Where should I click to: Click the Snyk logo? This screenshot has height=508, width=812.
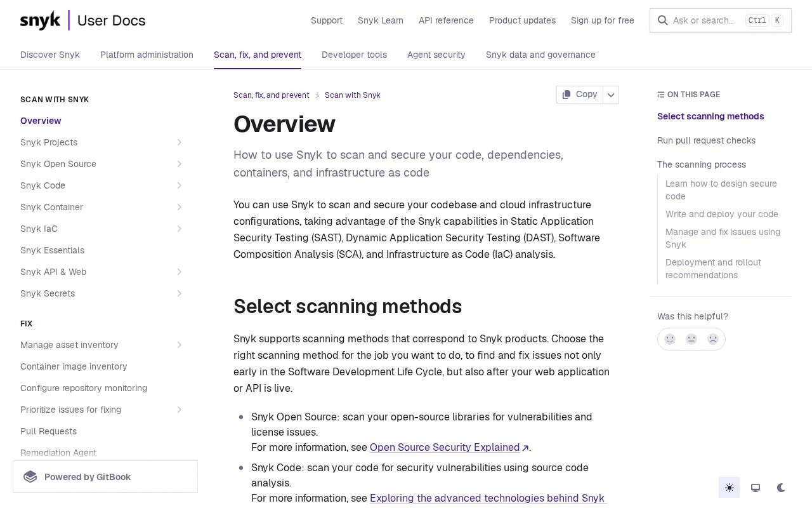[41, 20]
